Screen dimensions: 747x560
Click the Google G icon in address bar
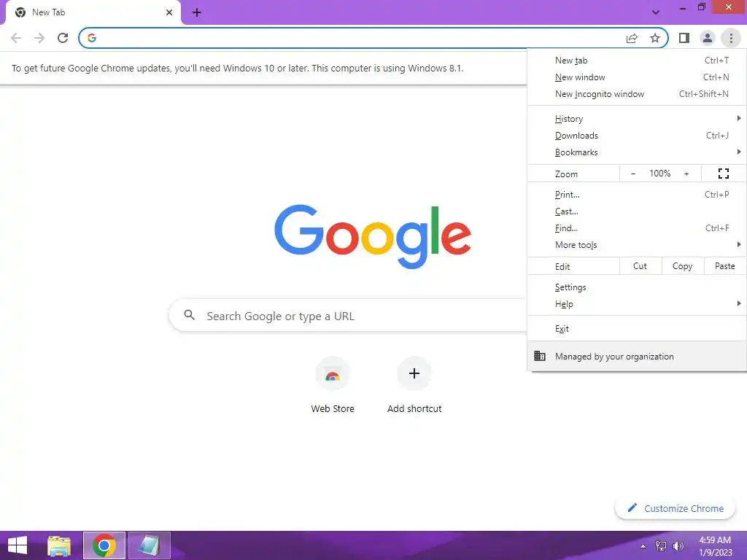tap(92, 38)
